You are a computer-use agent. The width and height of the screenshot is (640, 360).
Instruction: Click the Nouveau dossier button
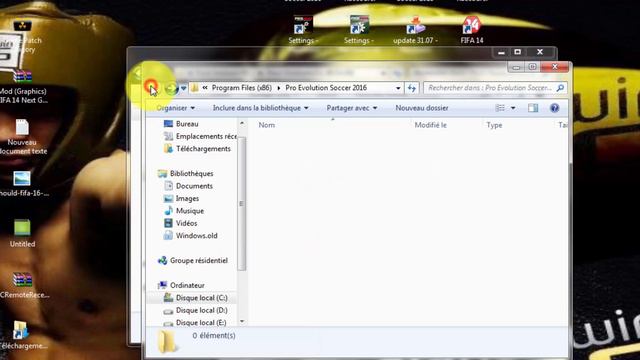click(x=422, y=108)
